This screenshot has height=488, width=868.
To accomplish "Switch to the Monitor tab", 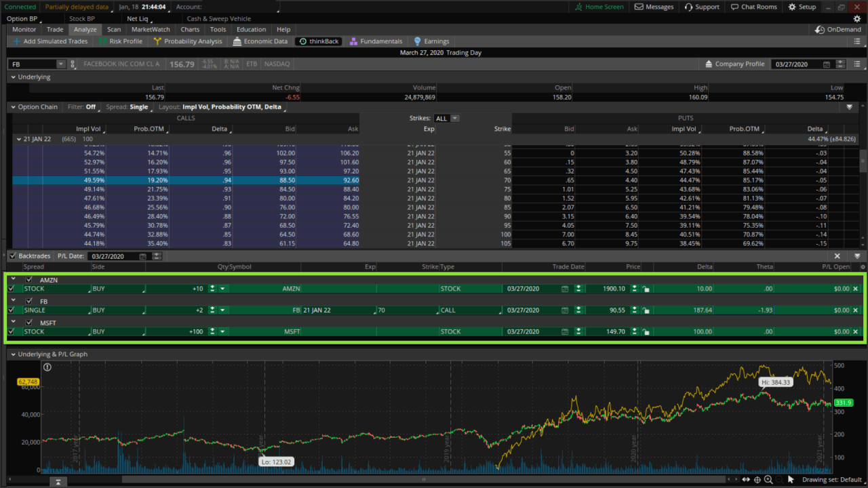I will [23, 29].
